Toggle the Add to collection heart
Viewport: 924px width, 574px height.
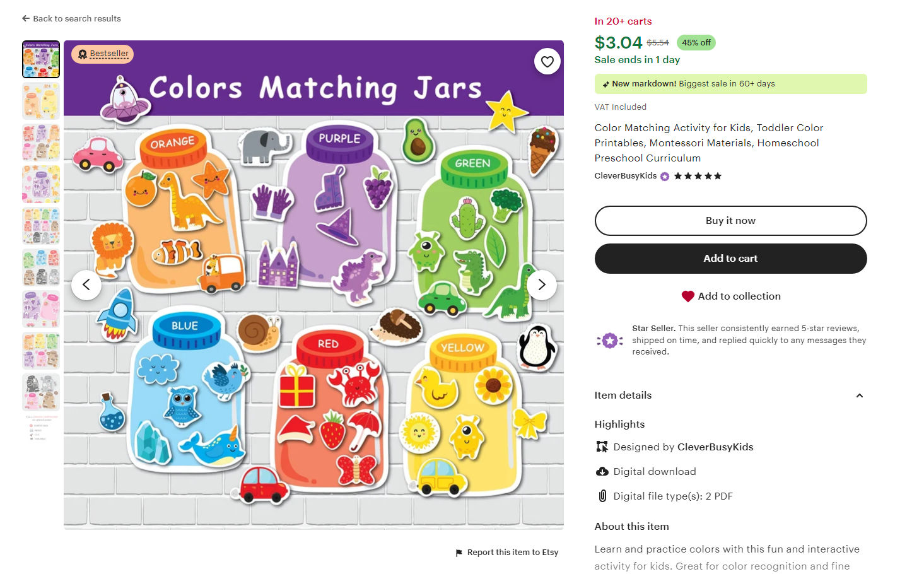[687, 296]
